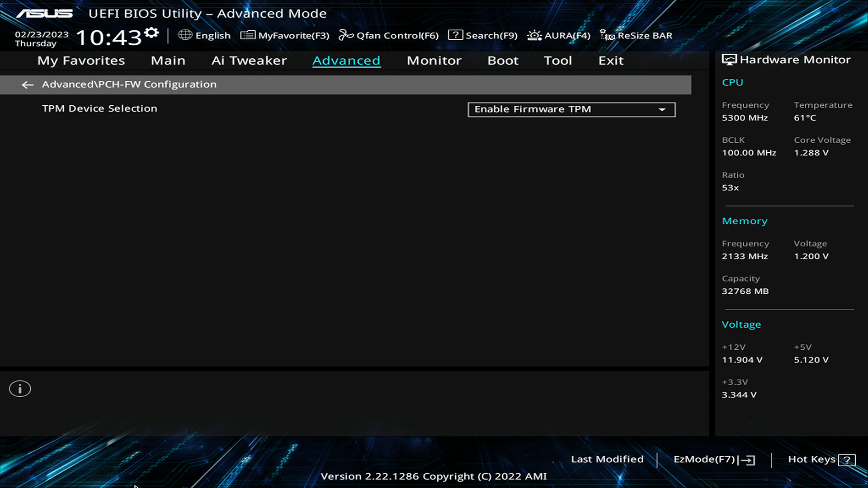Viewport: 868px width, 488px height.
Task: Switch to the Boot tab
Action: (503, 61)
